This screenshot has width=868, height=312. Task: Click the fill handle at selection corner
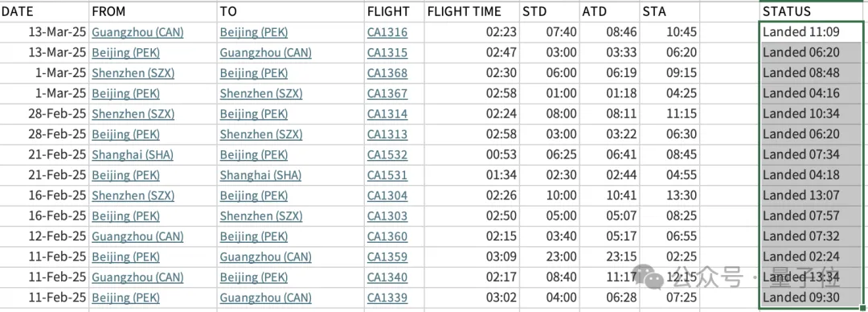[862, 308]
